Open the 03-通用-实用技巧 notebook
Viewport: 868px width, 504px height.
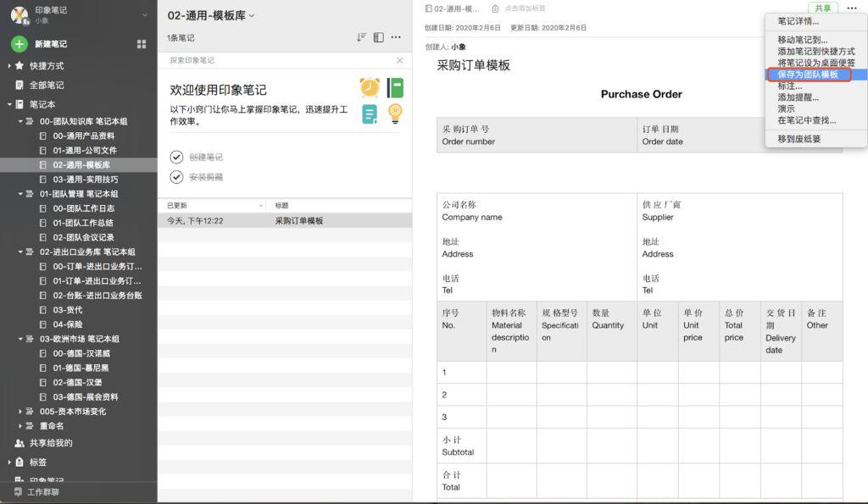pos(86,180)
